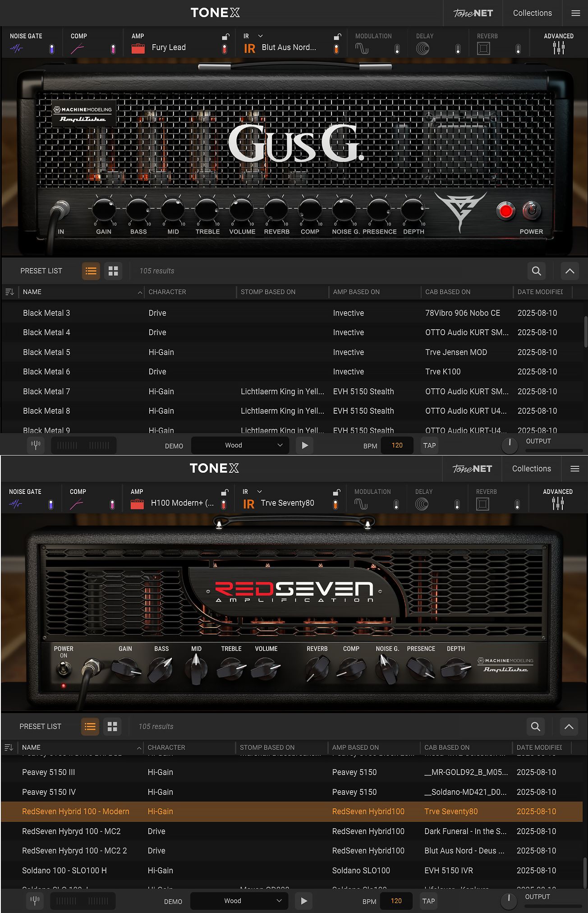The image size is (588, 913).
Task: Click the padlock icon above the Fury Lead amp toggle
Action: click(225, 37)
